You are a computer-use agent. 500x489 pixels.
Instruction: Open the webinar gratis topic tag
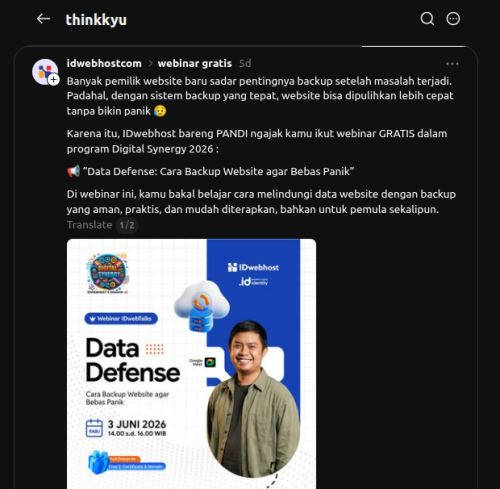(195, 63)
